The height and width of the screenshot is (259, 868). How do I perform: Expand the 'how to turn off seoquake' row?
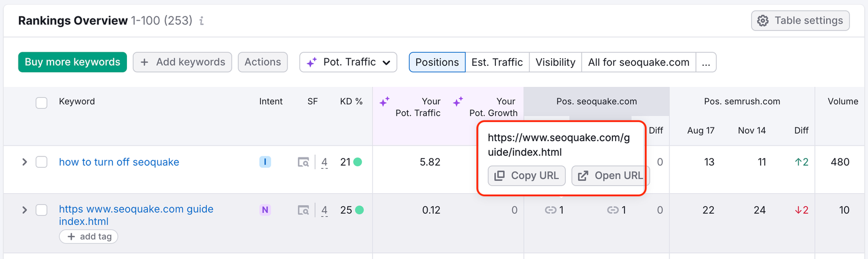24,162
